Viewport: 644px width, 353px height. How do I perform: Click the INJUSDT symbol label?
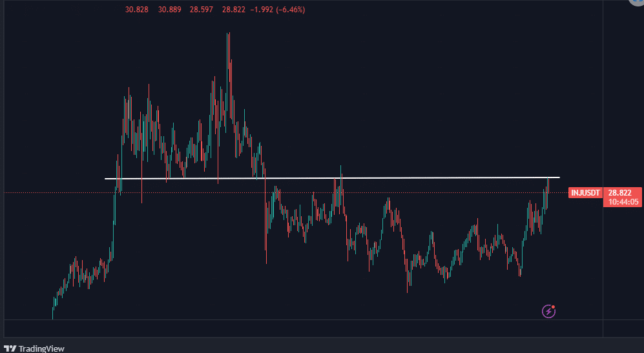(x=586, y=193)
